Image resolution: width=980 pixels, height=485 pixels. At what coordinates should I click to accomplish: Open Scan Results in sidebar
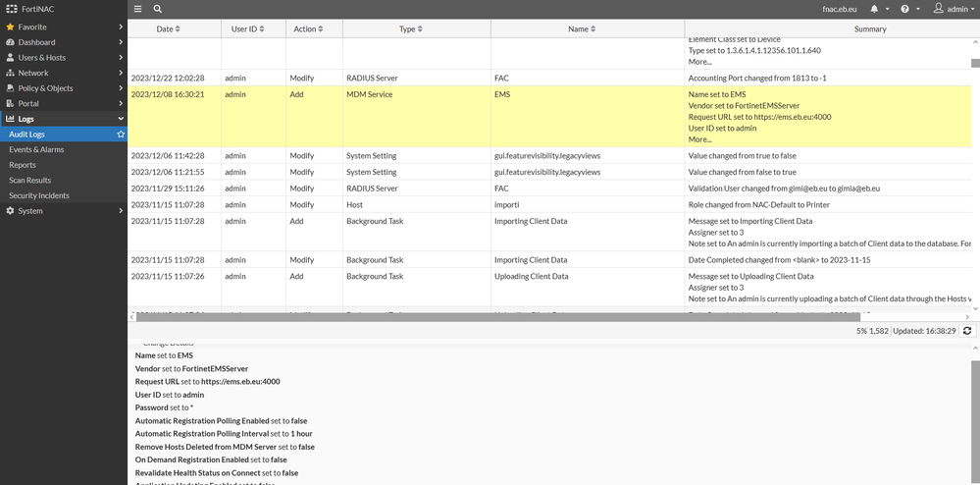(30, 180)
